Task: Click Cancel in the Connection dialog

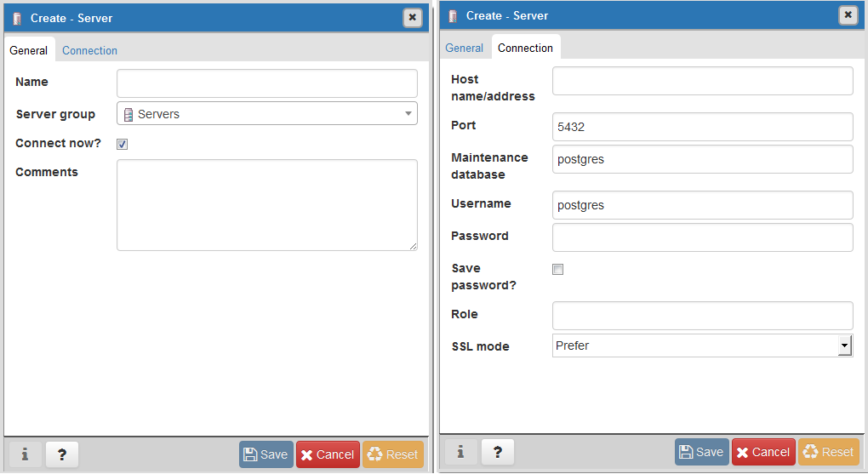Action: 763,452
